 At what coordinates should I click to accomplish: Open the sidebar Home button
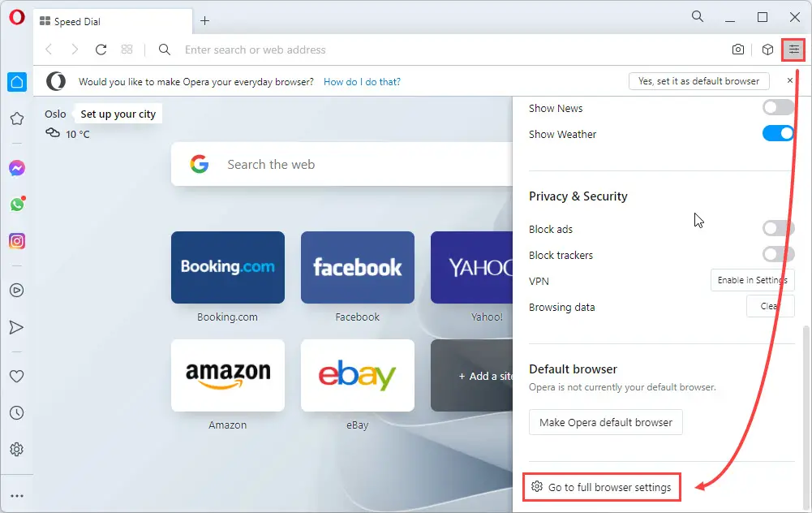tap(17, 82)
